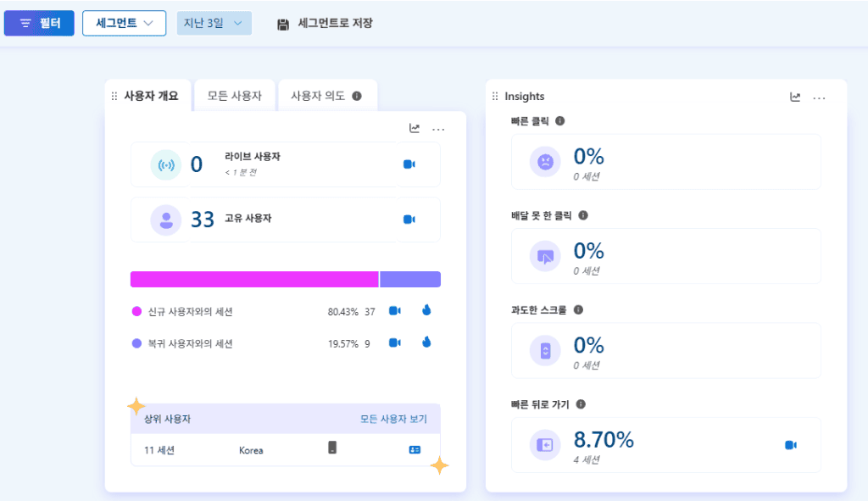868x501 pixels.
Task: Click the 19.57% returning sessions value
Action: tap(342, 344)
